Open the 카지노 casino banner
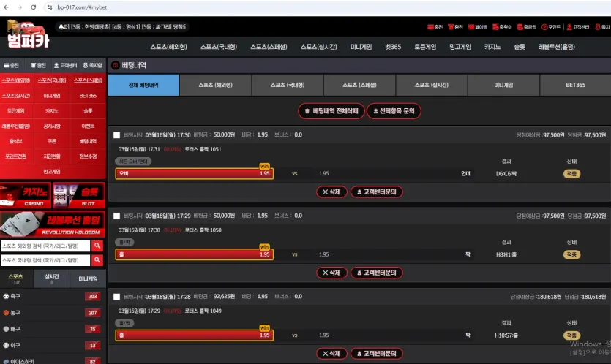Screen dimensions: 611x364 (26, 195)
